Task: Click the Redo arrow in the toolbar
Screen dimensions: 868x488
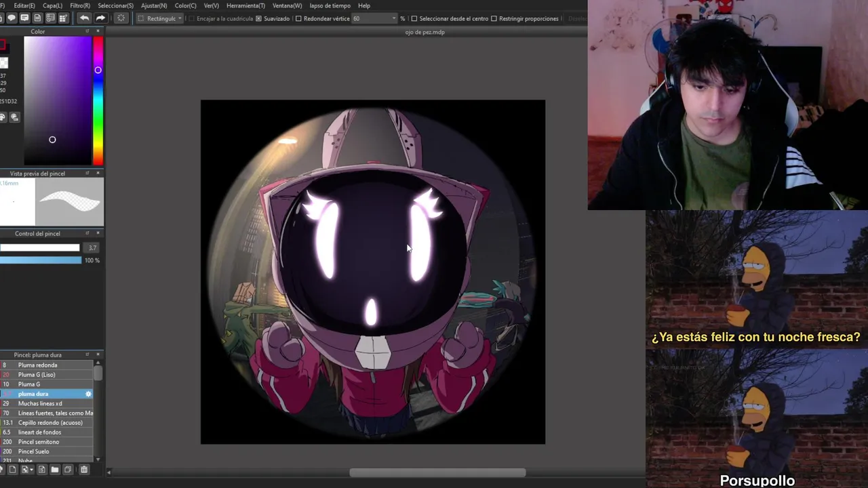Action: 100,18
